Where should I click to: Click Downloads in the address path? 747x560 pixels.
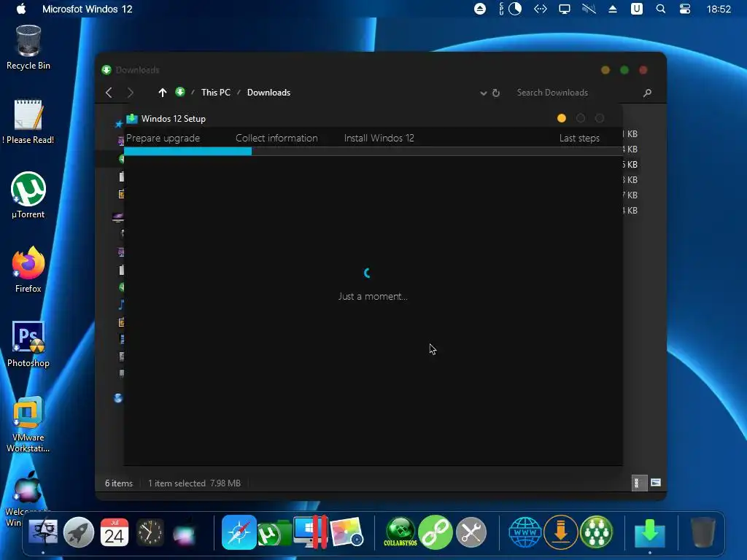[x=268, y=93]
